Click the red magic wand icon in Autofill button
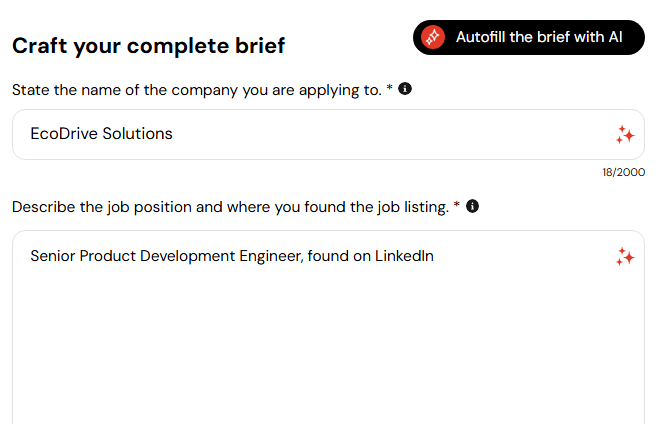This screenshot has width=656, height=424. [x=433, y=37]
